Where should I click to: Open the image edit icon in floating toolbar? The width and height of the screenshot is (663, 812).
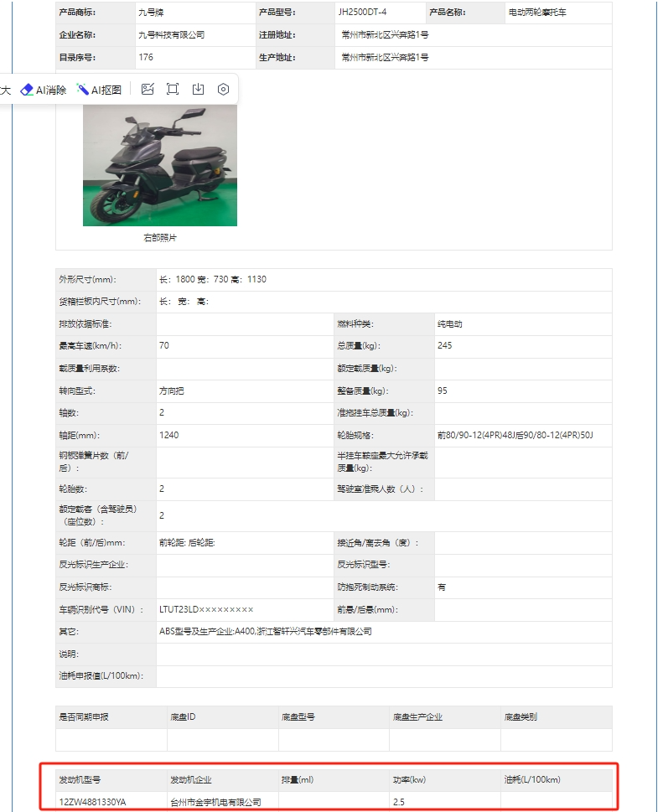click(x=148, y=90)
